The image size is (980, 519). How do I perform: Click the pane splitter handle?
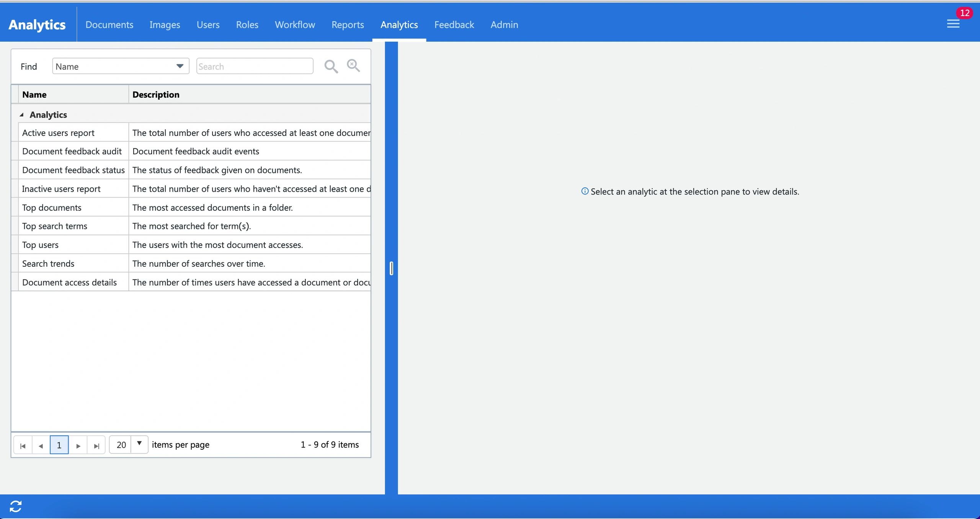click(x=391, y=268)
